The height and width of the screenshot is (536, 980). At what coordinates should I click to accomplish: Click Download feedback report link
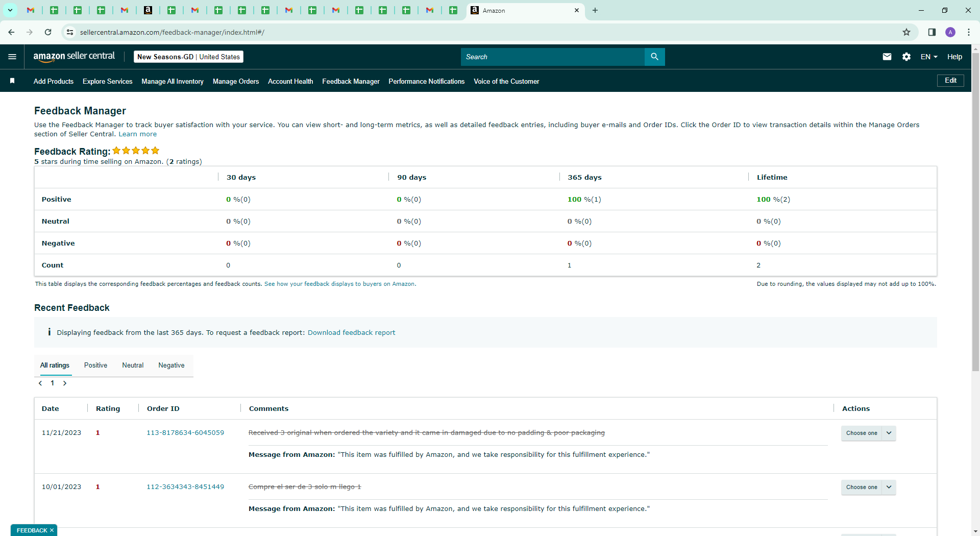pyautogui.click(x=351, y=333)
